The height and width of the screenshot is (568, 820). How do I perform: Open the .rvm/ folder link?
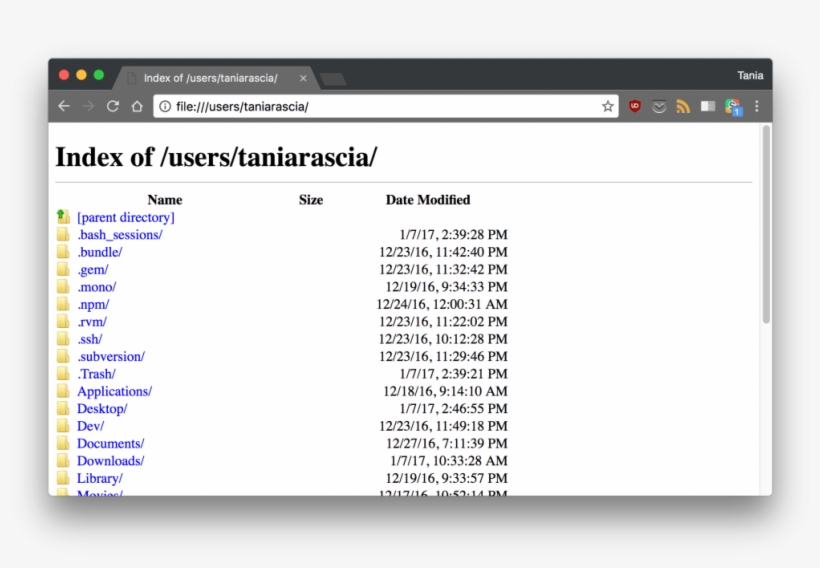coord(92,321)
